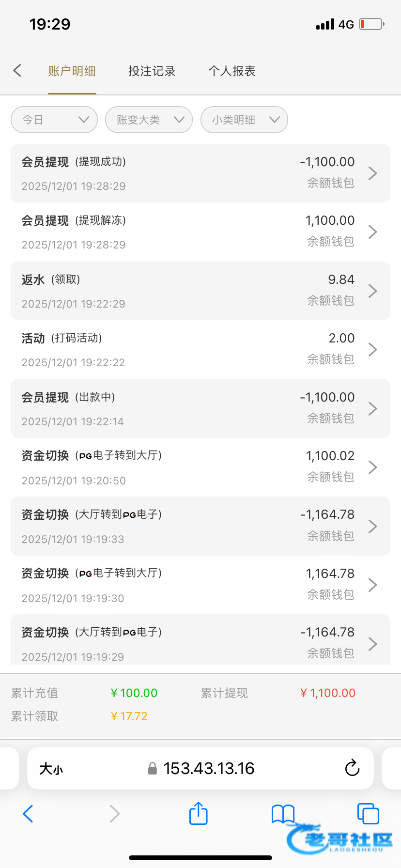Tap lock icon beside address 153.43.13.16
This screenshot has height=868, width=401.
(153, 768)
